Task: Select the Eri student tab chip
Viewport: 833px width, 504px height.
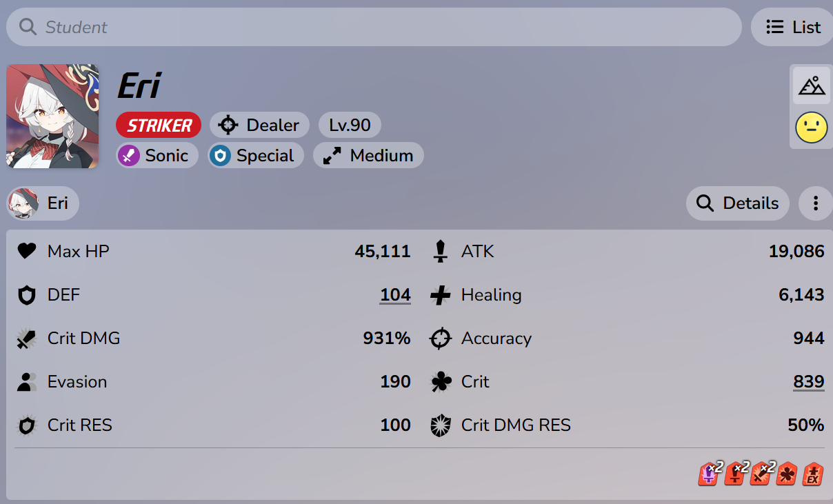Action: pos(43,203)
